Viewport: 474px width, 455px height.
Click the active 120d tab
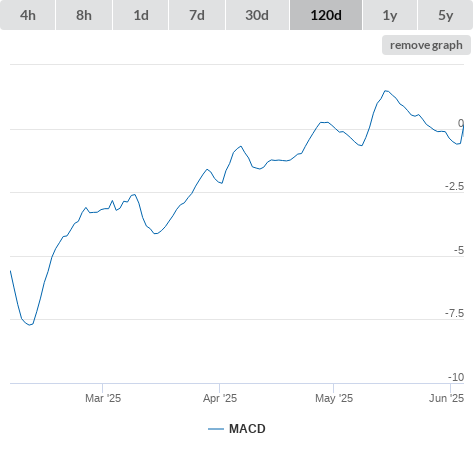(x=326, y=15)
